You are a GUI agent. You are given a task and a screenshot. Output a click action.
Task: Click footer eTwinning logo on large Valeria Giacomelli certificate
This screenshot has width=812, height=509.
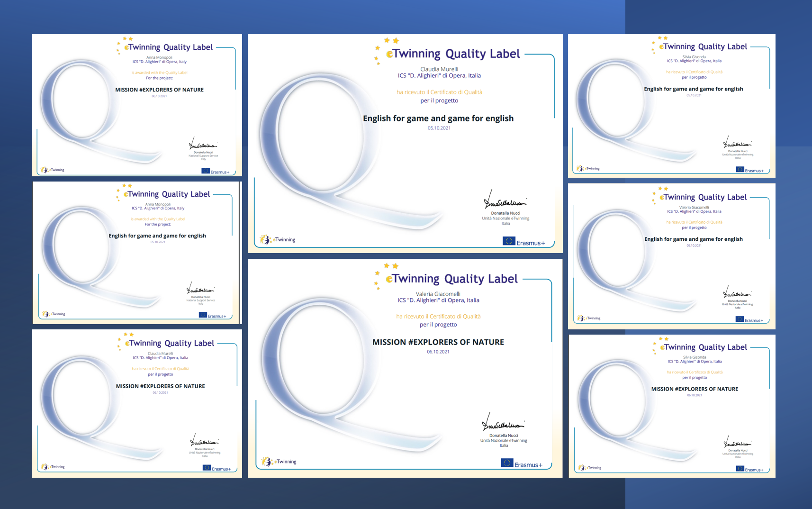pos(279,461)
